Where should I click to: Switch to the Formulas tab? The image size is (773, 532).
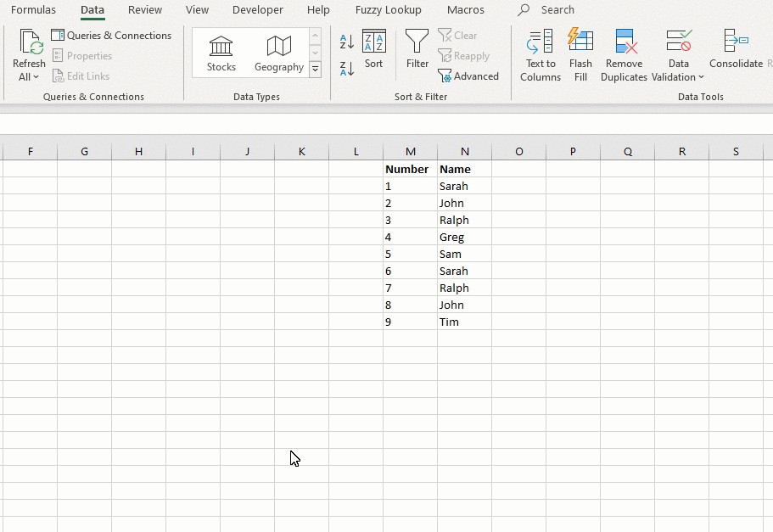33,10
